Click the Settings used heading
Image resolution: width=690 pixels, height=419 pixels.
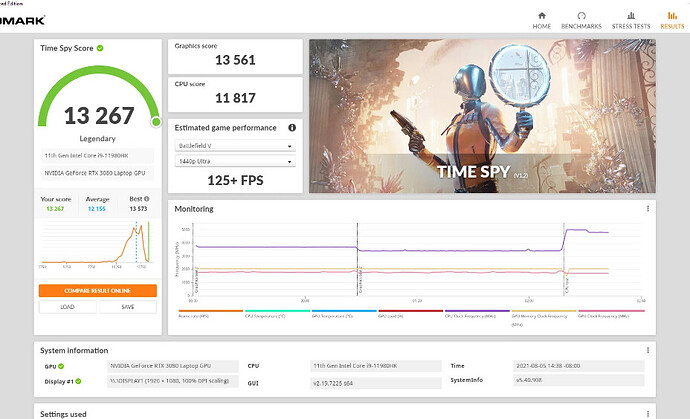[x=63, y=414]
